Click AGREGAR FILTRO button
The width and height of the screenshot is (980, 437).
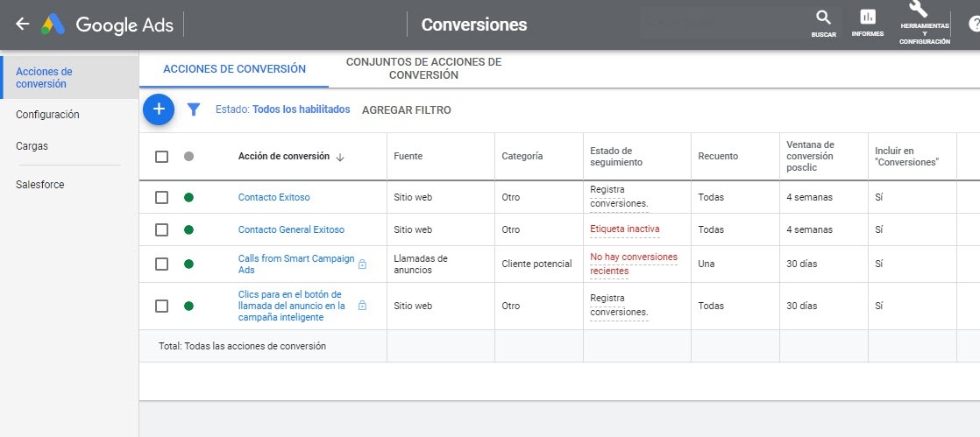click(x=406, y=110)
